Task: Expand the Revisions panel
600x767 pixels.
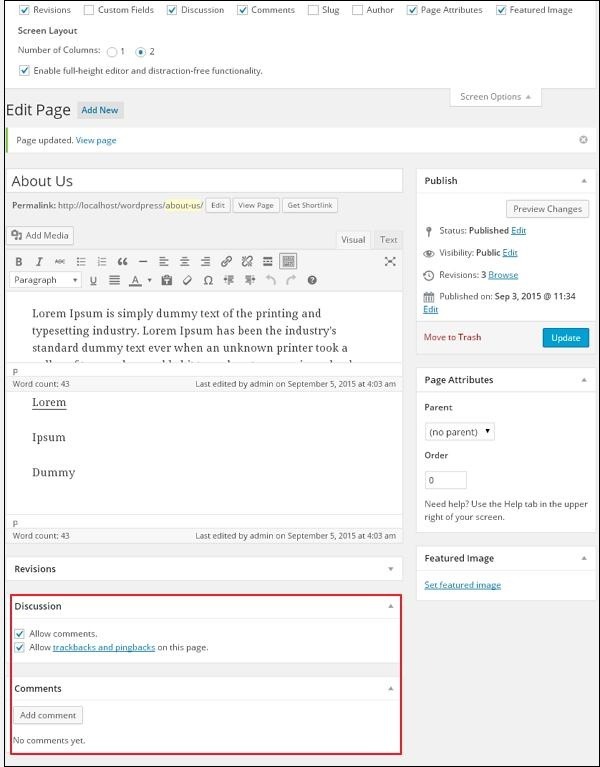Action: pos(390,569)
